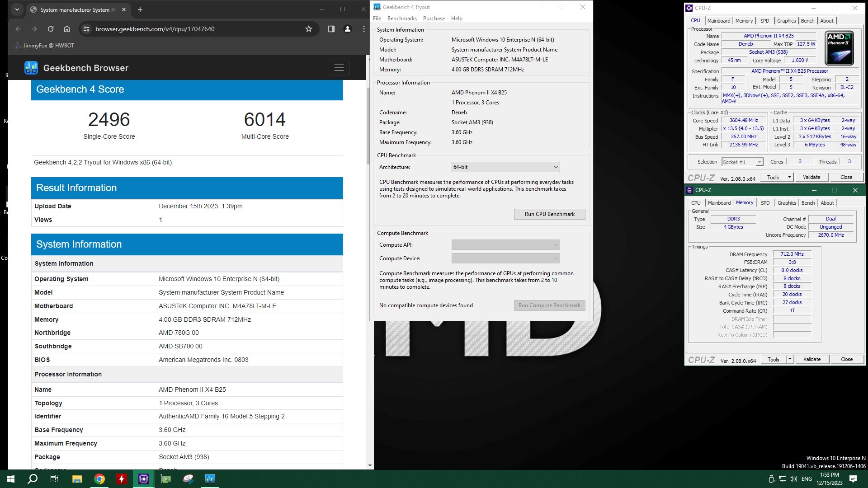This screenshot has height=488, width=868.
Task: Switch to SPD tab in lower CPU-Z
Action: [x=765, y=203]
